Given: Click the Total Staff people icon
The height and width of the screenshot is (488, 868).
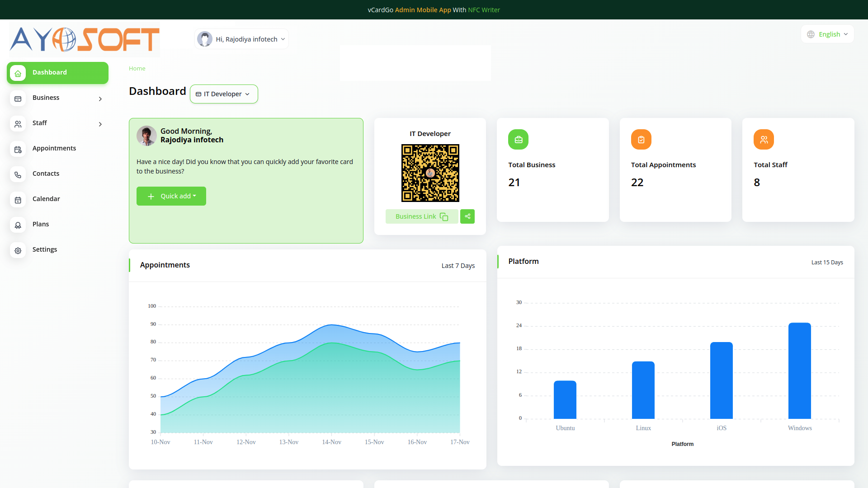Looking at the screenshot, I should [764, 140].
